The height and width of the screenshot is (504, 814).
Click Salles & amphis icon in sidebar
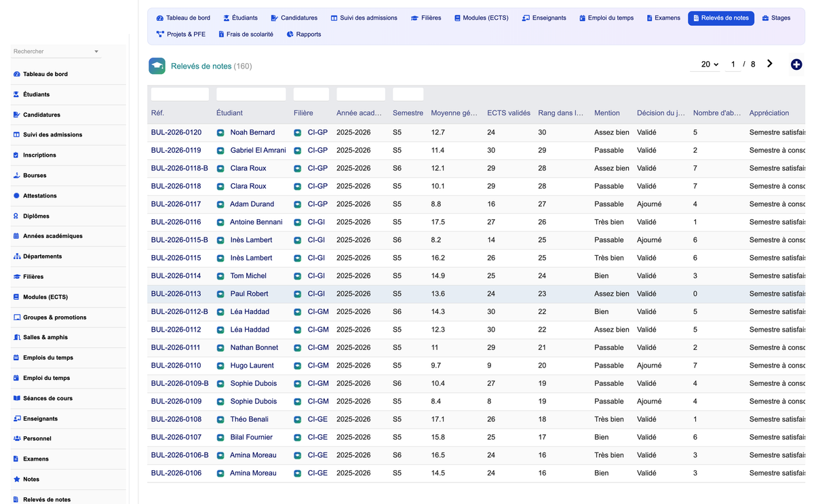tap(17, 337)
